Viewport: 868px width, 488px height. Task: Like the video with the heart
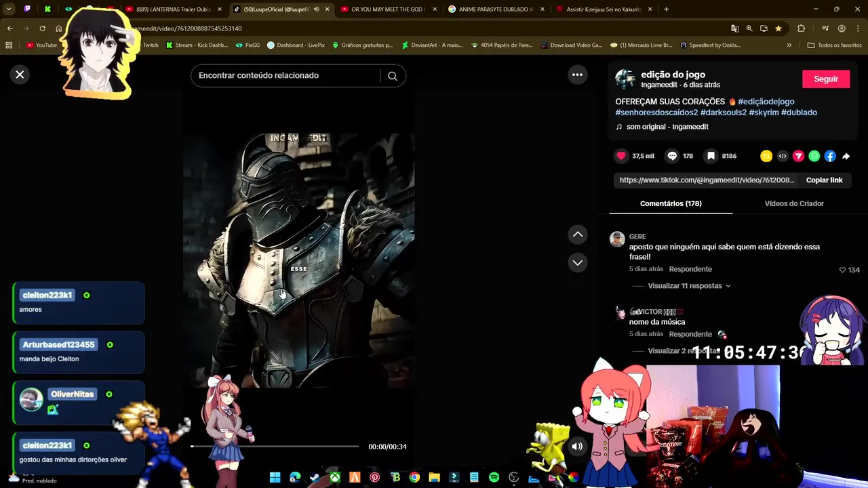[x=621, y=156]
